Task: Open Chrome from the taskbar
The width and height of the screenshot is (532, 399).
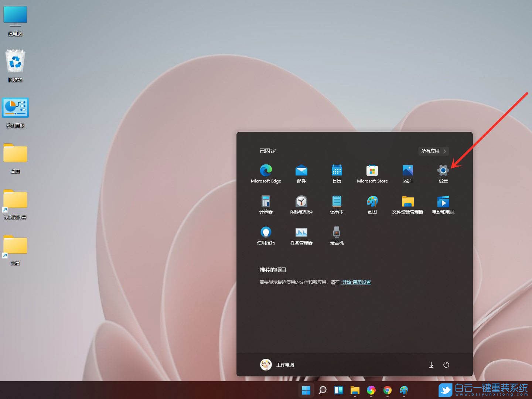Action: [x=387, y=390]
